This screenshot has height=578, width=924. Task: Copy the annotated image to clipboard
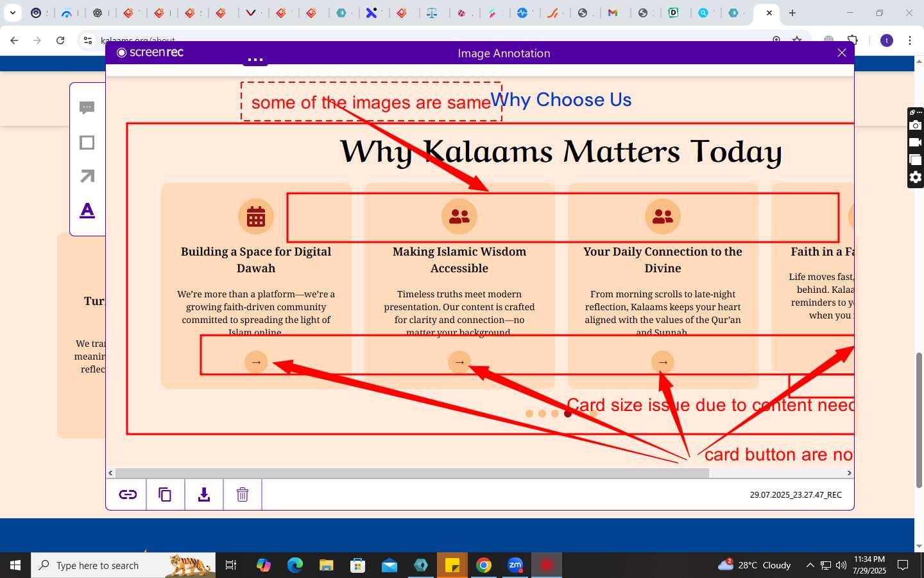coord(165,495)
